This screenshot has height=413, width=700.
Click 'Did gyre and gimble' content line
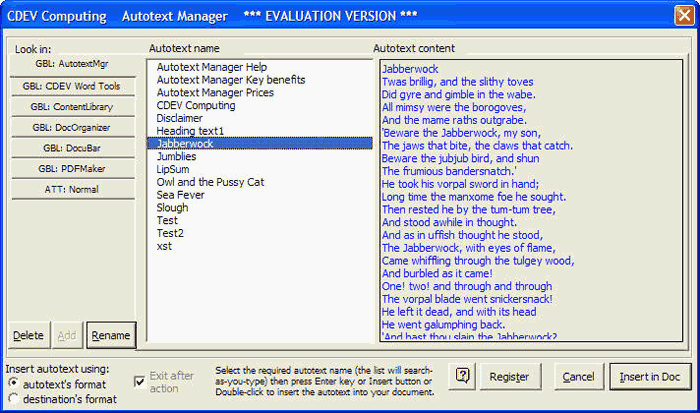click(x=458, y=95)
